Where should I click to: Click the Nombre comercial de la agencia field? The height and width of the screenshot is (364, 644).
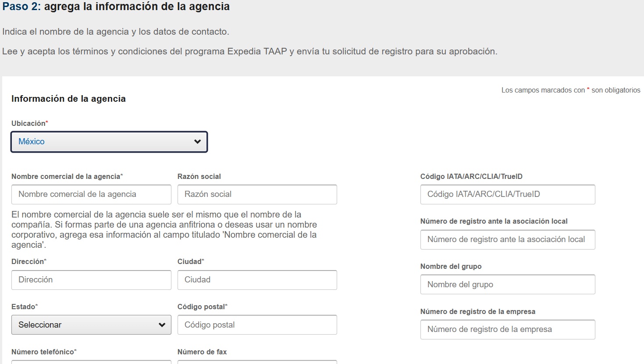point(91,194)
